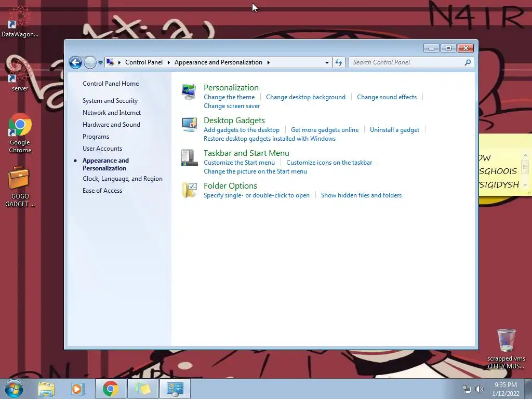Click Restore desktop gadgets installed with Windows
The height and width of the screenshot is (399, 532).
coord(270,138)
